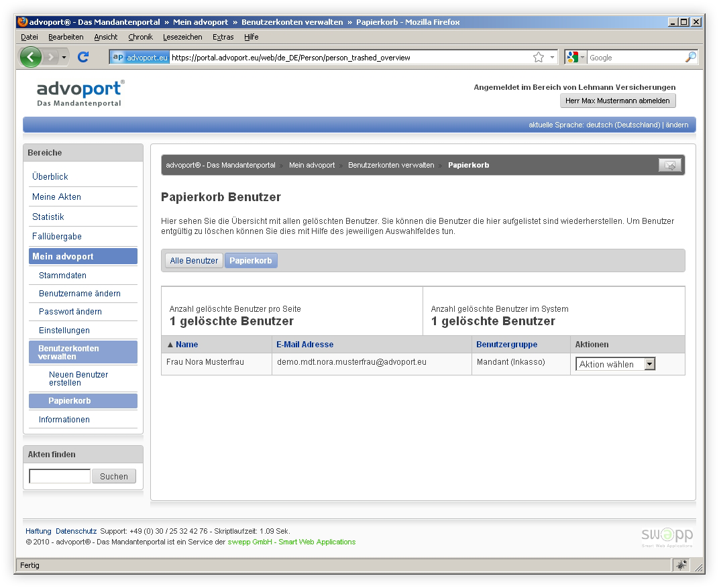The image size is (719, 588).
Task: Click the swepp logo in the footer
Action: pyautogui.click(x=667, y=536)
